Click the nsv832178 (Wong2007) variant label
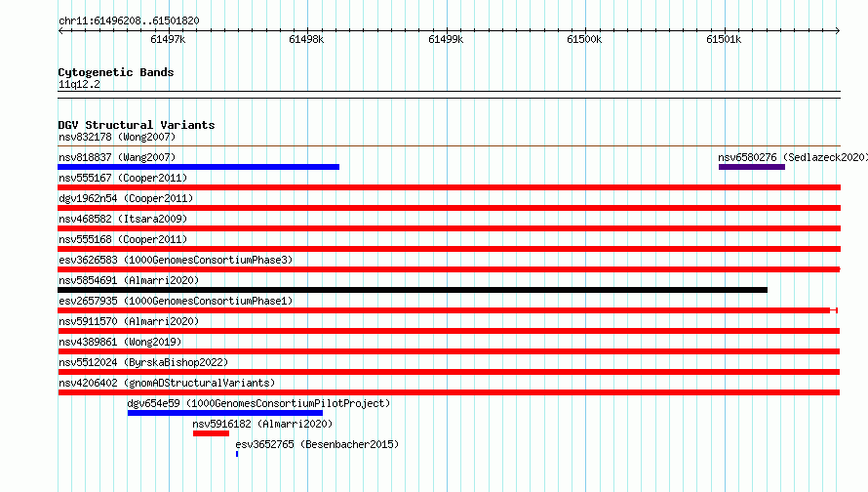868x492 pixels. 117,137
